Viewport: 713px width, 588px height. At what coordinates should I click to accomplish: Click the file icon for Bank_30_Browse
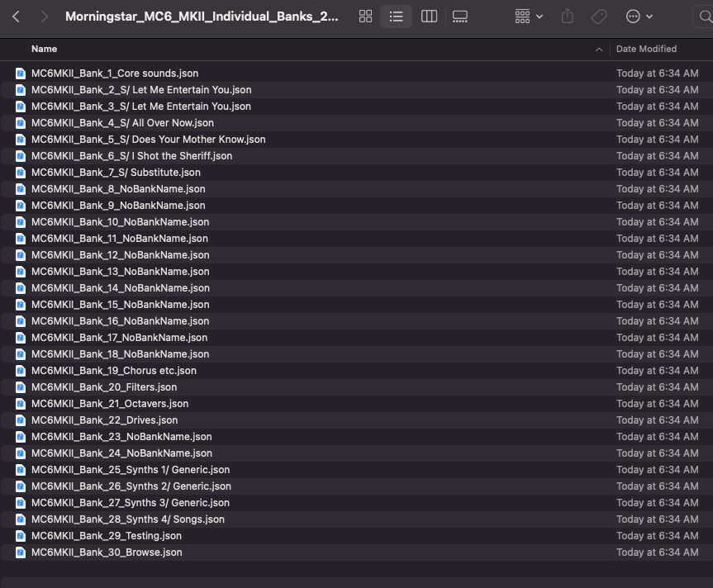click(21, 552)
